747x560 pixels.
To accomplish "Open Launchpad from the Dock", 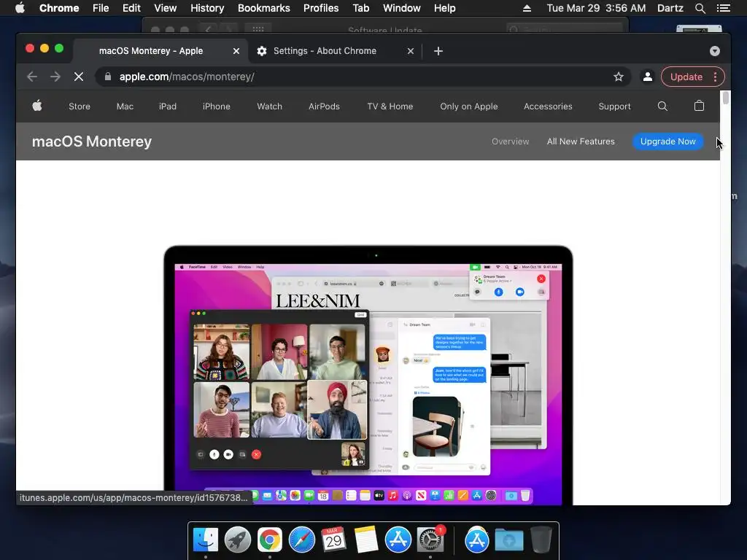I will tap(237, 540).
